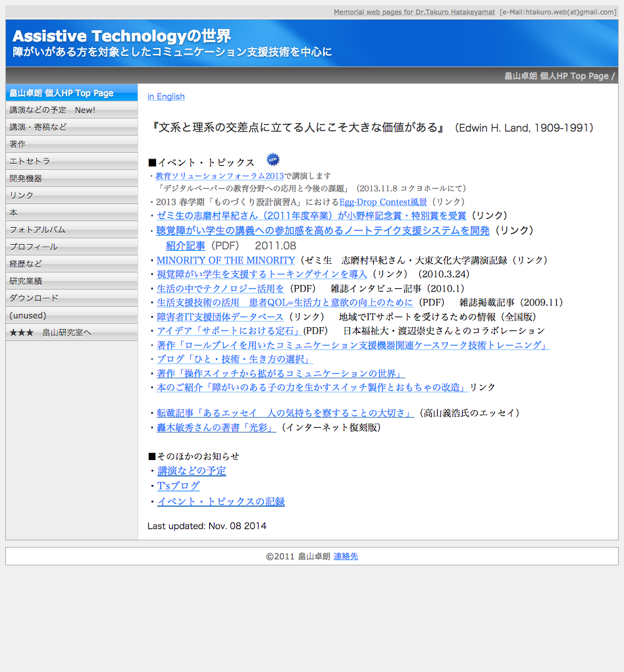The image size is (624, 672).
Task: Select the (unused) sidebar entry
Action: pyautogui.click(x=28, y=315)
